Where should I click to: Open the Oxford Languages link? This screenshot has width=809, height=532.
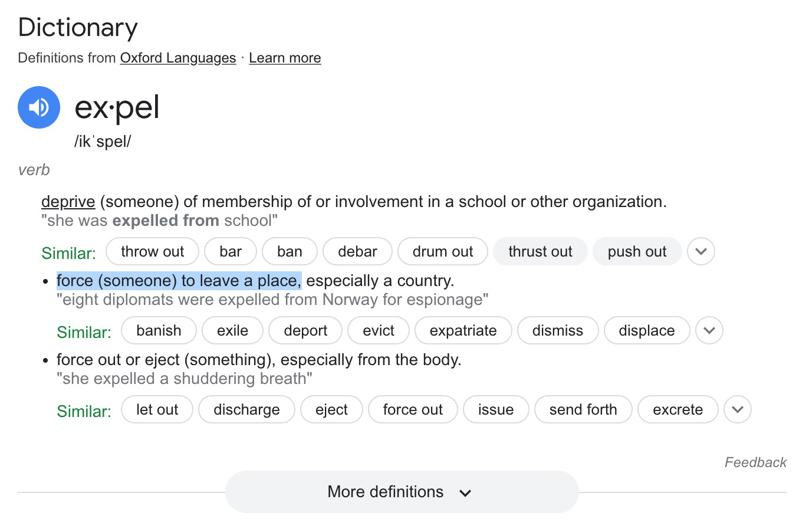click(177, 58)
